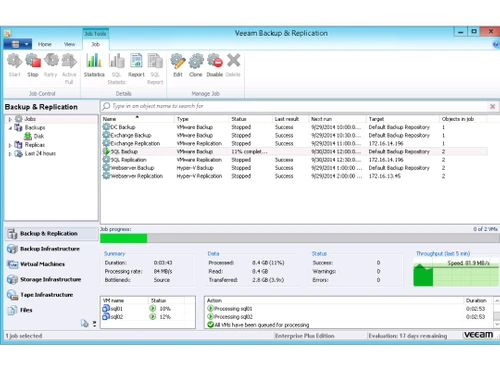The image size is (500, 375).
Task: Switch to the Home ribbon tab
Action: coord(45,44)
